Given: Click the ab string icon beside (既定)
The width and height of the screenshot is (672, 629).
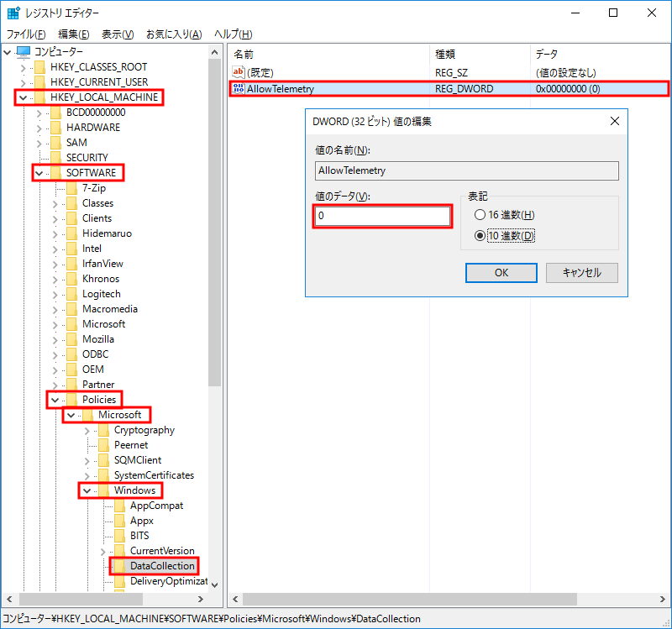Looking at the screenshot, I should 239,72.
